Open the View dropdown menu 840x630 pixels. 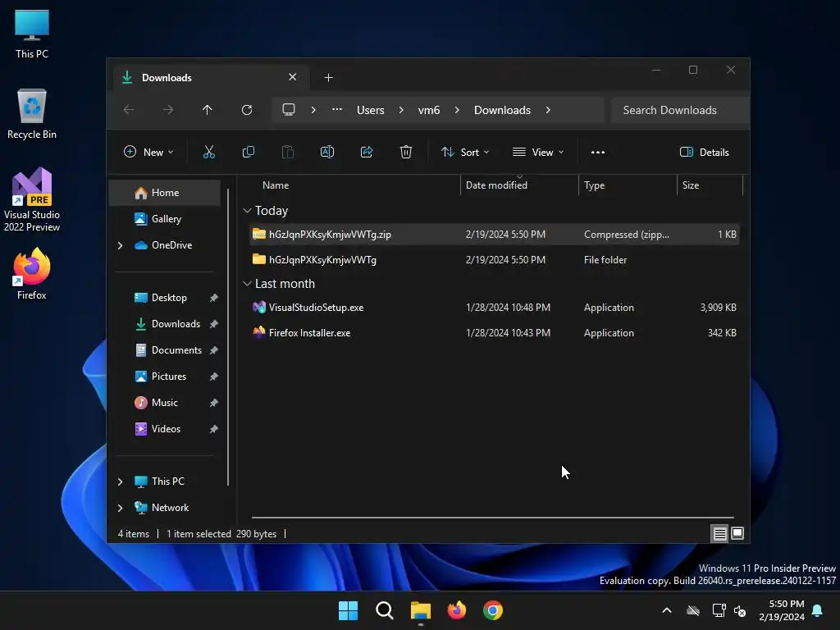538,152
